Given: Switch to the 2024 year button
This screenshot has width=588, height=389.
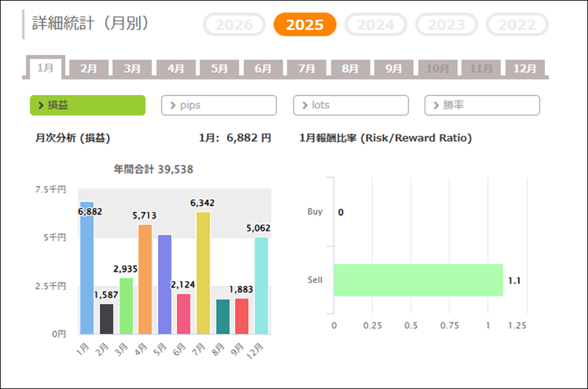Looking at the screenshot, I should [x=376, y=25].
